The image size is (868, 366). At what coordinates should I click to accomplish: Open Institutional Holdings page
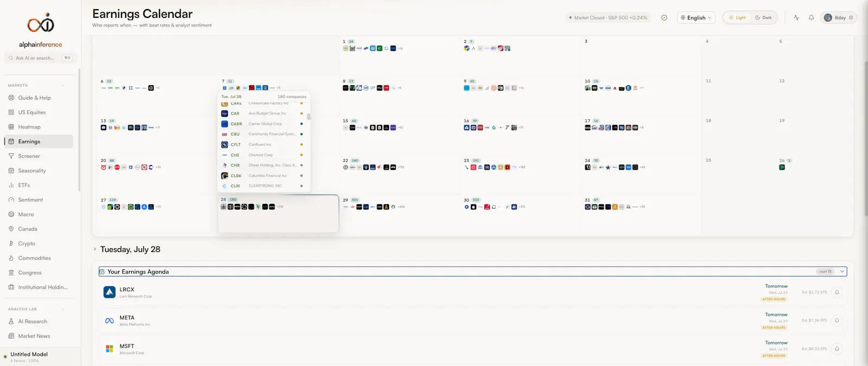(x=39, y=287)
